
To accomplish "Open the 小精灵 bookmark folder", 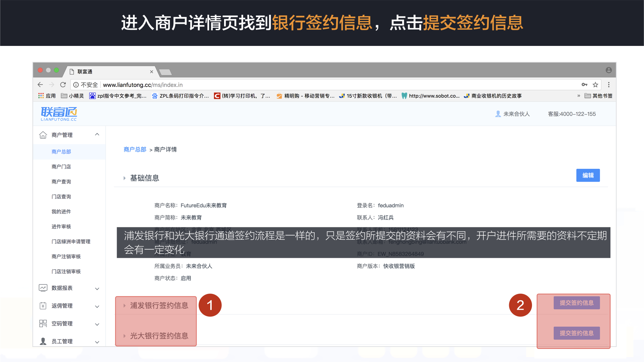I will (x=72, y=96).
